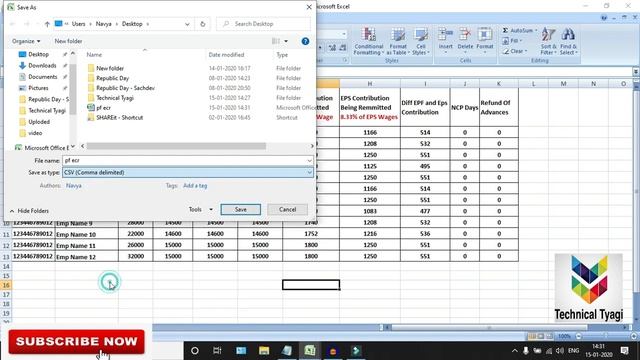Click the change view icon
Screen dimensions: 640x360
[x=276, y=41]
